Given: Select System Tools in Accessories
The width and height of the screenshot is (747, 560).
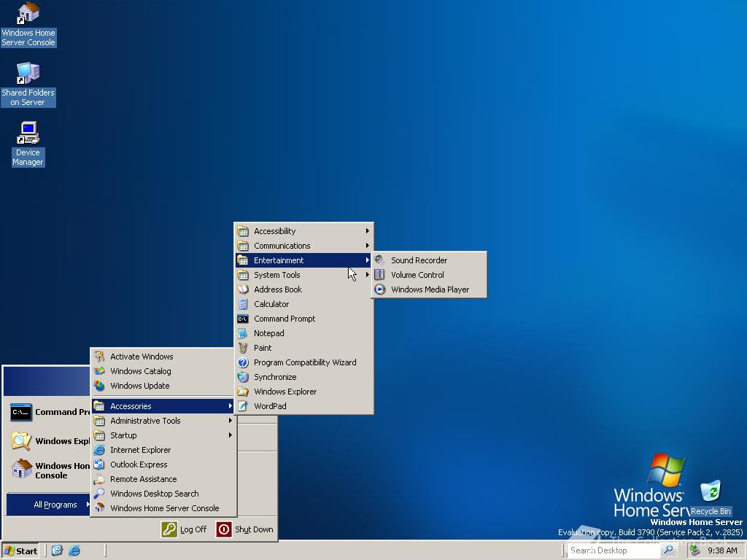Looking at the screenshot, I should click(x=303, y=275).
